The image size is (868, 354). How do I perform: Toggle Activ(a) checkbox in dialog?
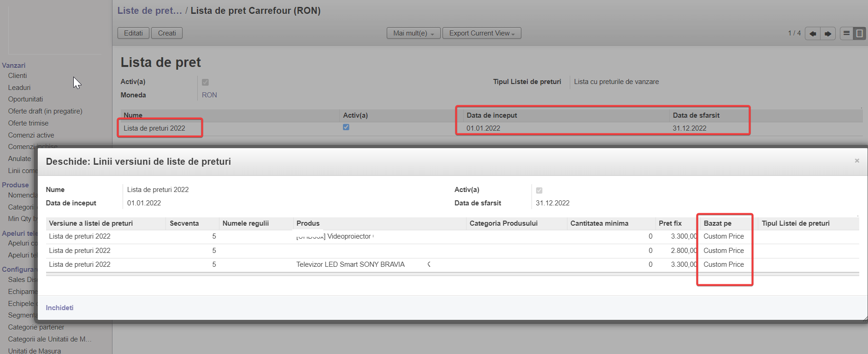pos(539,190)
